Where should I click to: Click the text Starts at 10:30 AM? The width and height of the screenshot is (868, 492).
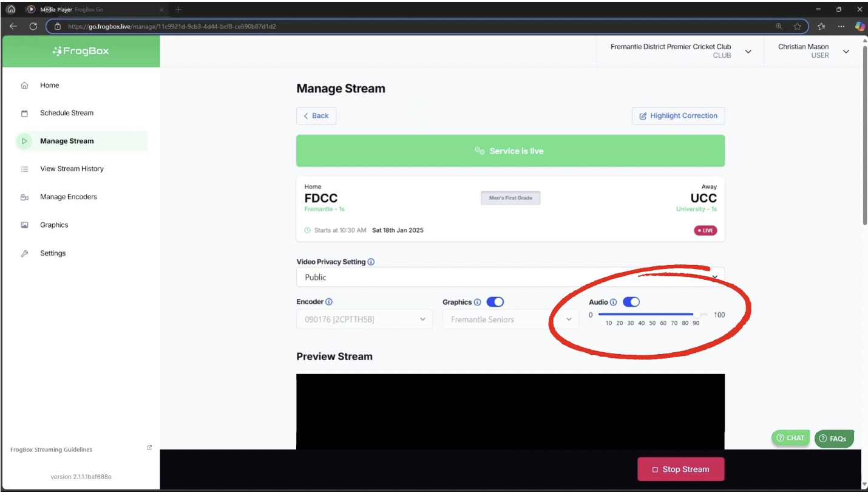tap(341, 231)
